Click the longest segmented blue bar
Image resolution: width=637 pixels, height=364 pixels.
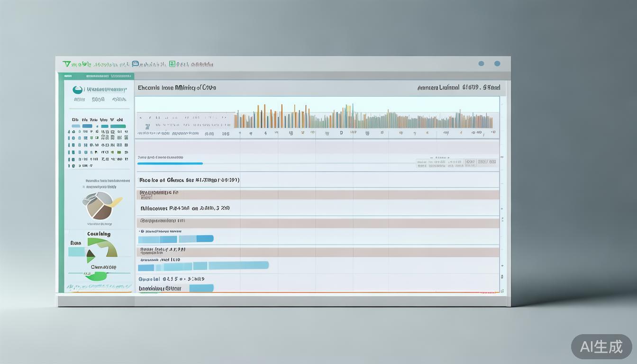[x=203, y=266]
